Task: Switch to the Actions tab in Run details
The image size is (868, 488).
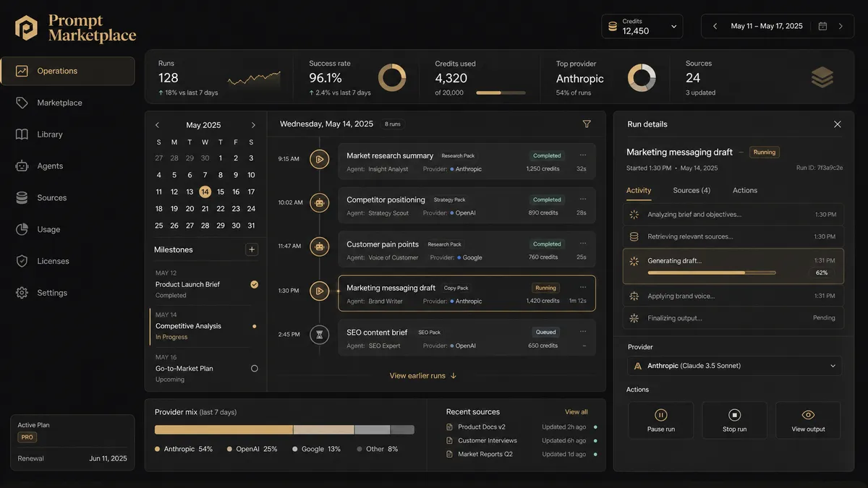Action: tap(745, 190)
